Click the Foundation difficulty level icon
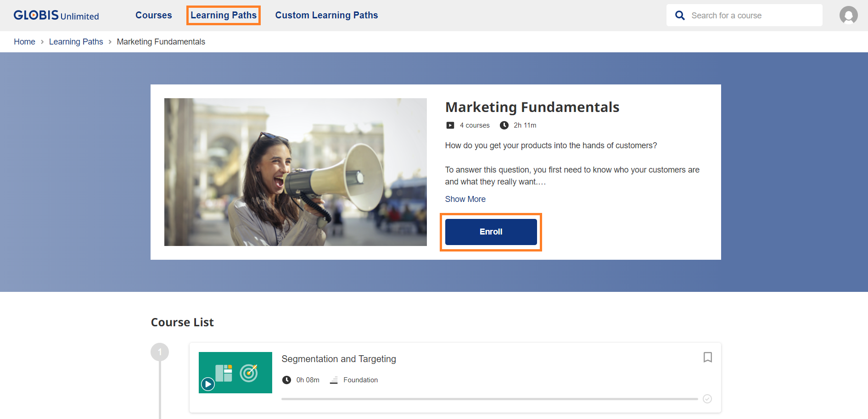This screenshot has width=868, height=419. click(334, 380)
